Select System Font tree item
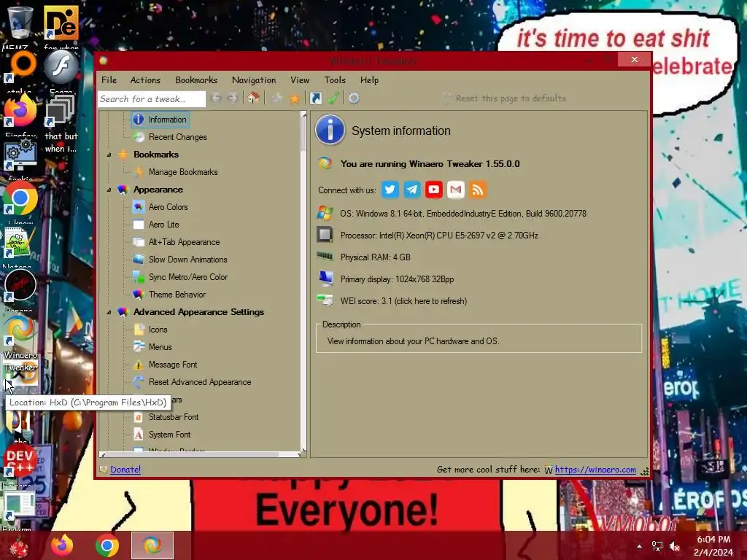Screen dimensions: 747x560 point(169,435)
